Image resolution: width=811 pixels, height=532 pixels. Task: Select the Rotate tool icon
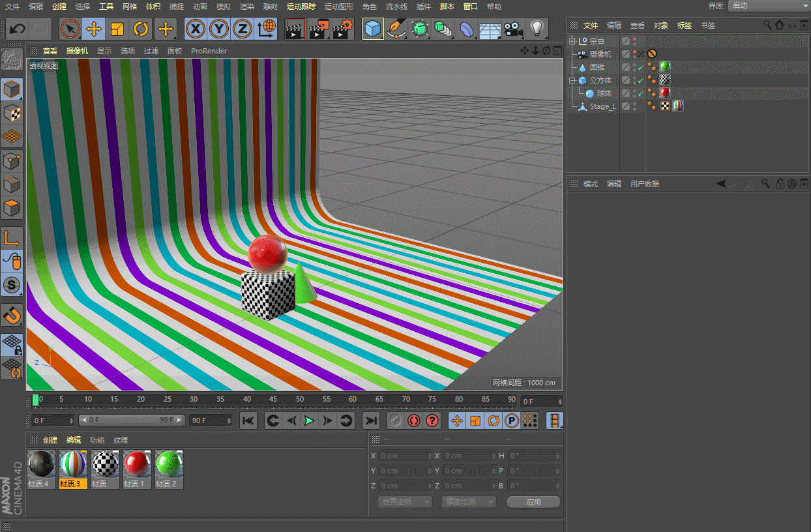pos(141,29)
